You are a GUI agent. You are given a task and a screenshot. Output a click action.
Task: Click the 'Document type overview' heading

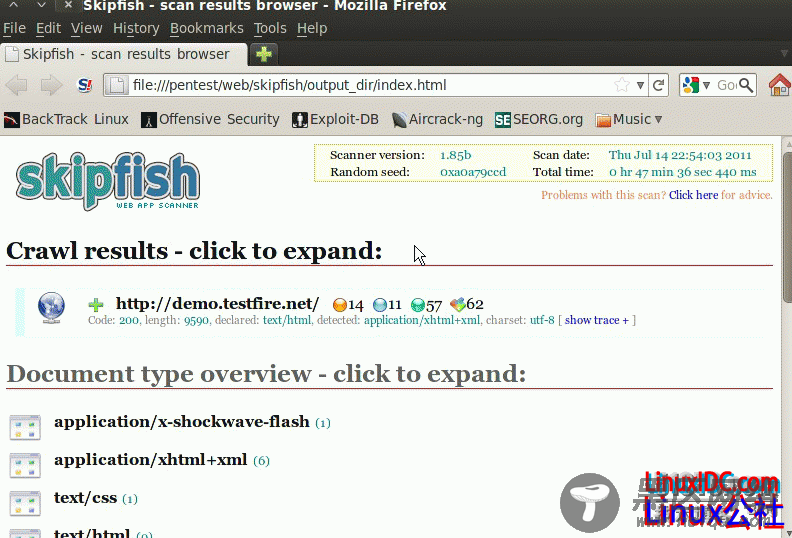(x=266, y=374)
